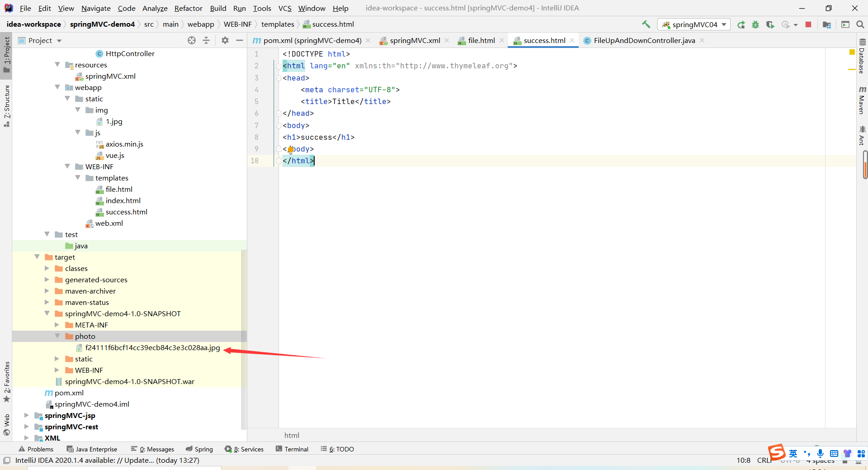Viewport: 868px width, 470px height.
Task: Select springMVC-demo4-1.0-SNAPSHOT.war file
Action: pos(129,381)
